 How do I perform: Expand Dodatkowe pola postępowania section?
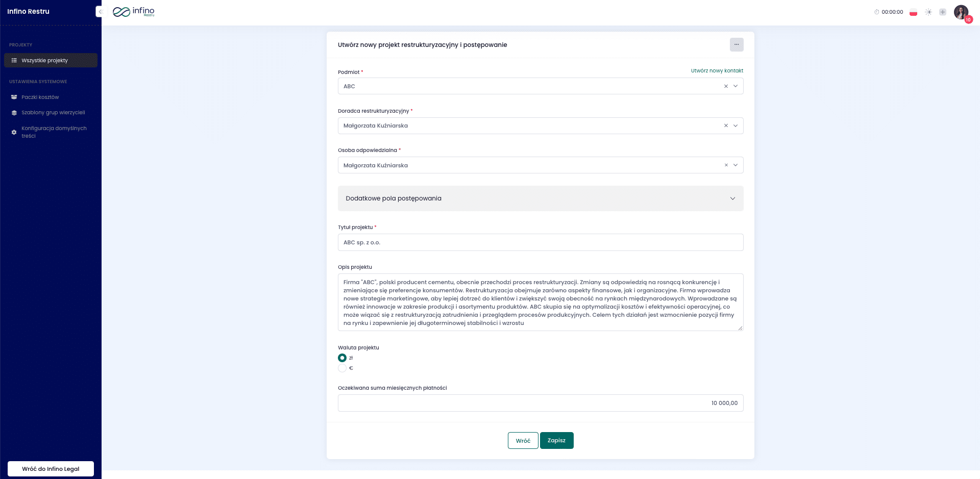[x=540, y=198]
